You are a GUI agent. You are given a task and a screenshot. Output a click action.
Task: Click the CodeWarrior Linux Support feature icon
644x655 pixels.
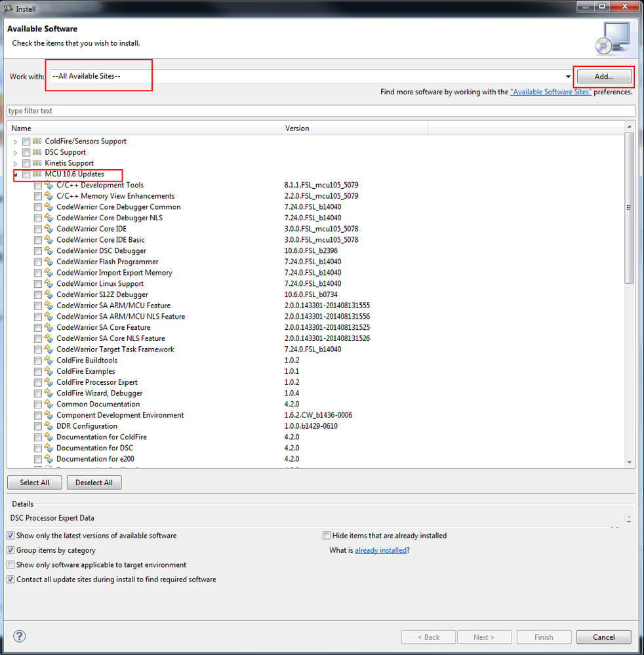pyautogui.click(x=49, y=284)
